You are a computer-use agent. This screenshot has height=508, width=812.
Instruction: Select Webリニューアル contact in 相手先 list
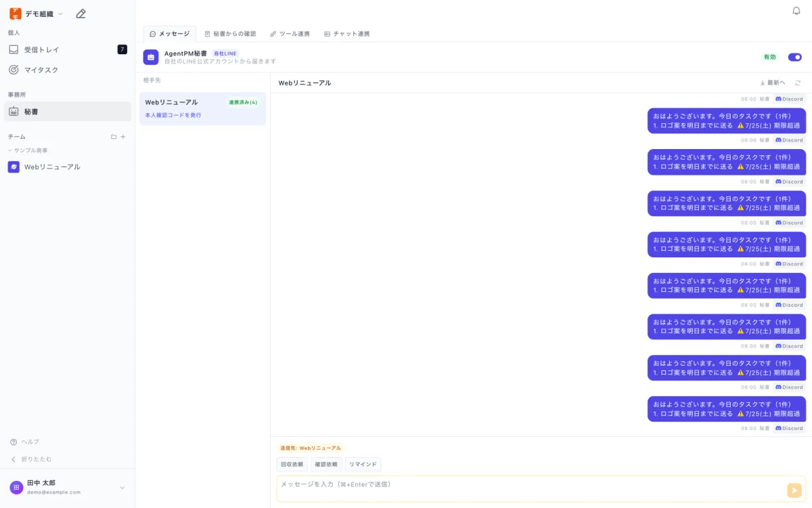click(x=202, y=108)
